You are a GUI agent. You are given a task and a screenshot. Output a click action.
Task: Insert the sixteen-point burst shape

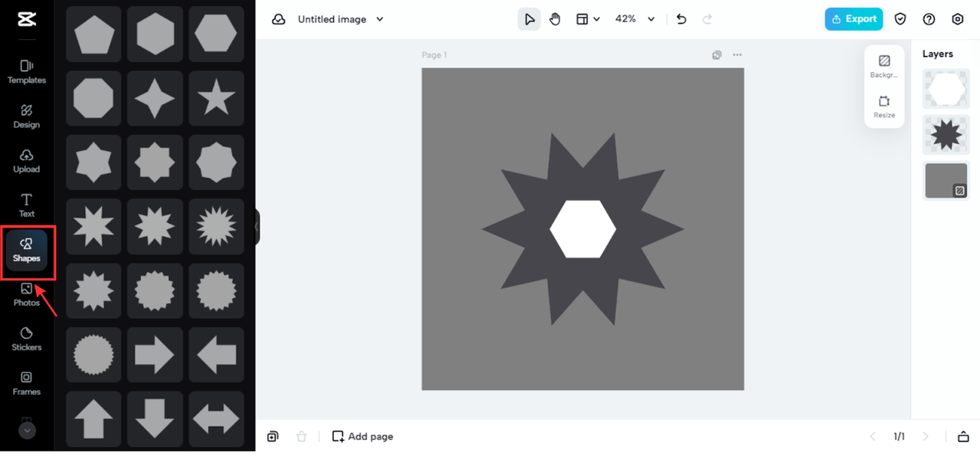(216, 227)
